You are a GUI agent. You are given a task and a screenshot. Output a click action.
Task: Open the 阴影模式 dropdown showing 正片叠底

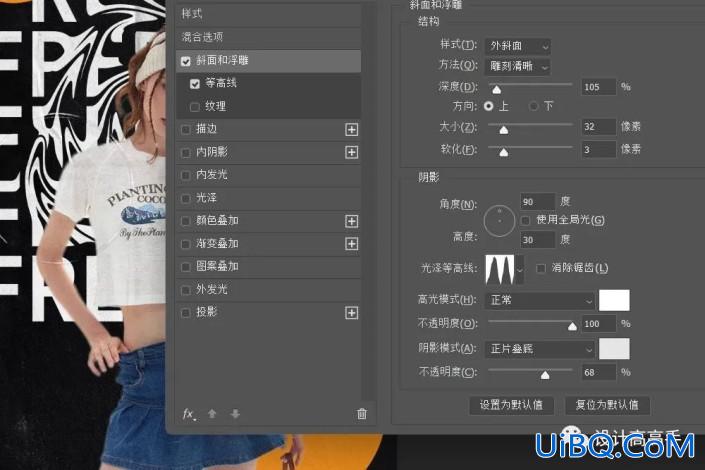coord(540,349)
